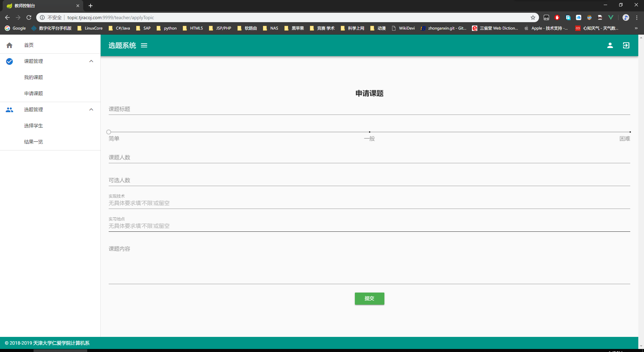
Task: Click the 天津大学仁爱学院计算机系 footer text
Action: click(61, 343)
